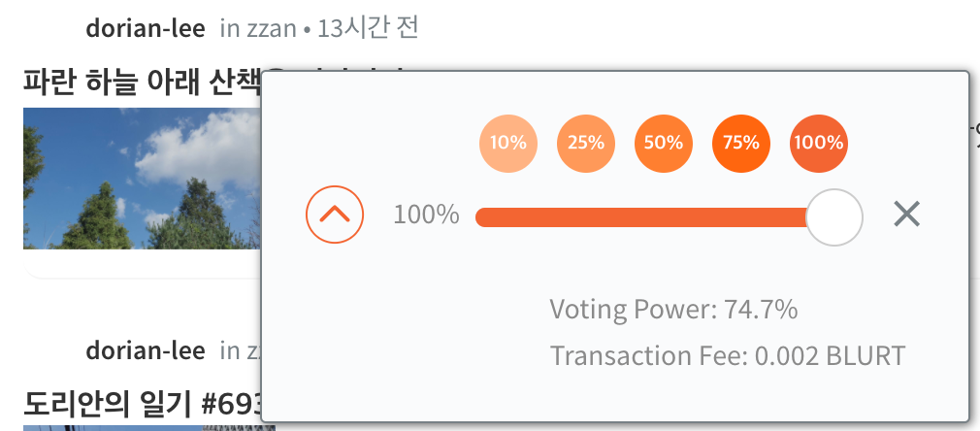980x431 pixels.
Task: Open dorian-lee's profile from the top post
Action: click(145, 28)
